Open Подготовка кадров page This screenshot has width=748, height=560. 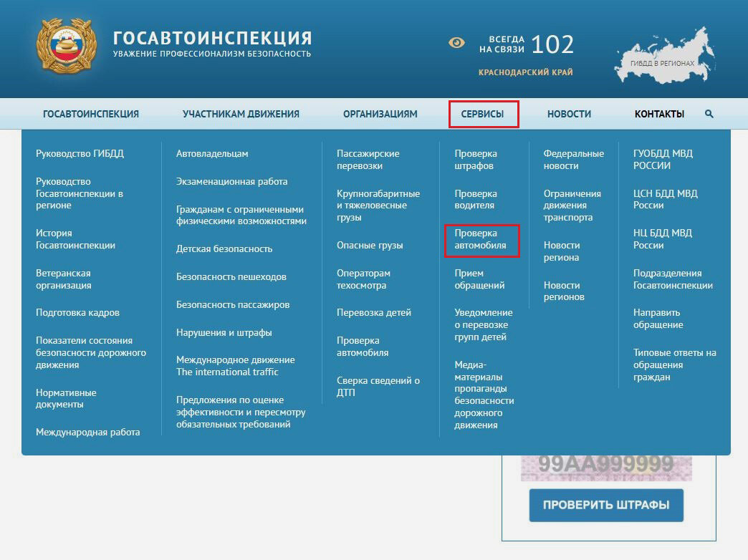tap(78, 312)
